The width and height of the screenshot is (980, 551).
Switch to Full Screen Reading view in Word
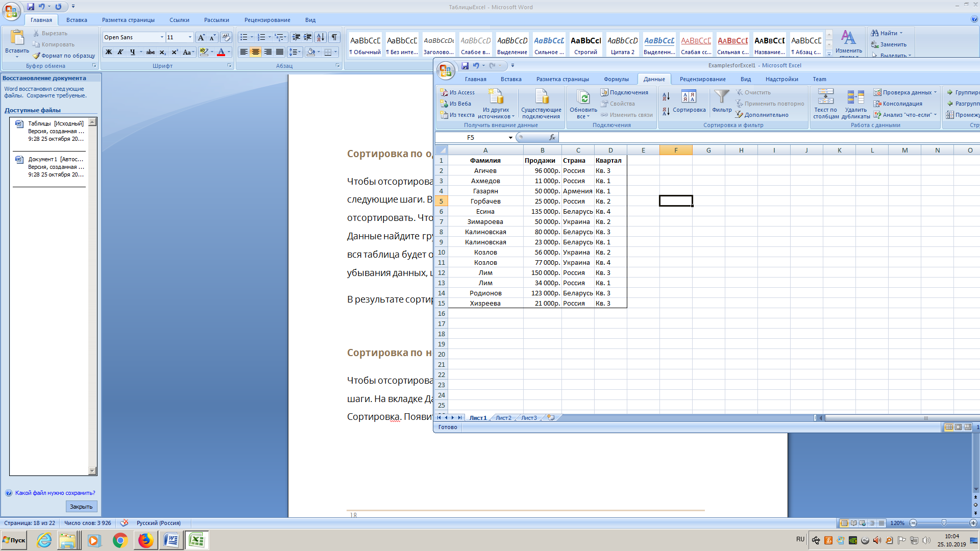[x=853, y=523]
